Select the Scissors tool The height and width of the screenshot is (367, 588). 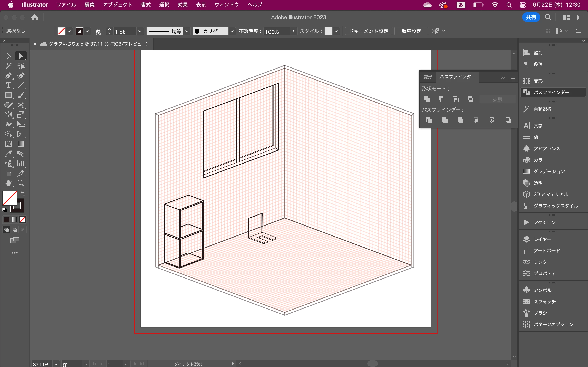[x=21, y=105]
